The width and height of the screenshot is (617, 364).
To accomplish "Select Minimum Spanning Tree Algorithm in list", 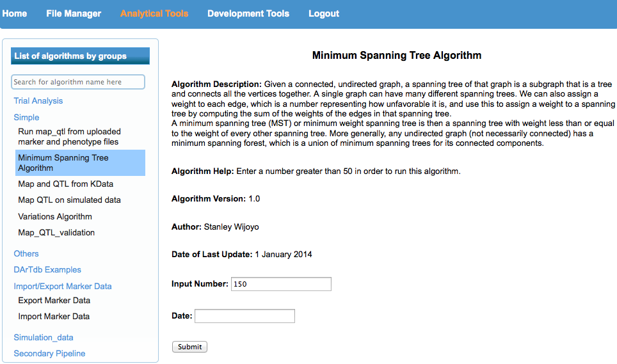I will pos(80,162).
